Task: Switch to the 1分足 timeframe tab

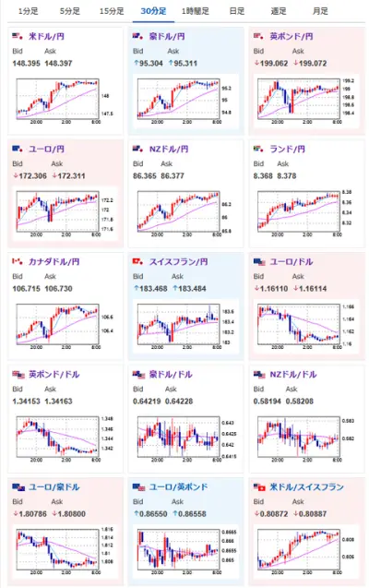Action: pos(29,11)
